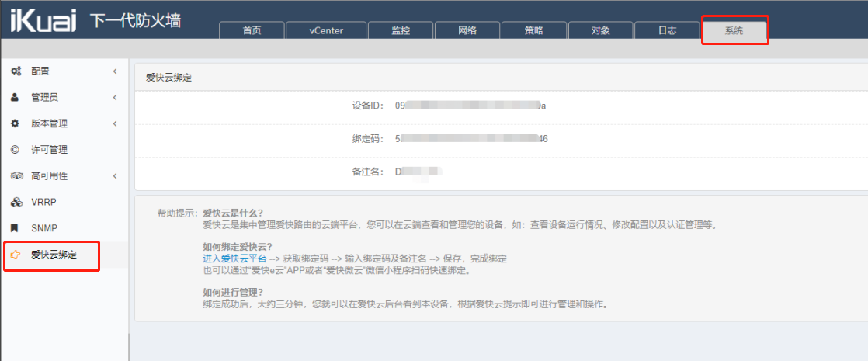This screenshot has height=361, width=868.
Task: Open the 对象 tab
Action: pos(601,30)
